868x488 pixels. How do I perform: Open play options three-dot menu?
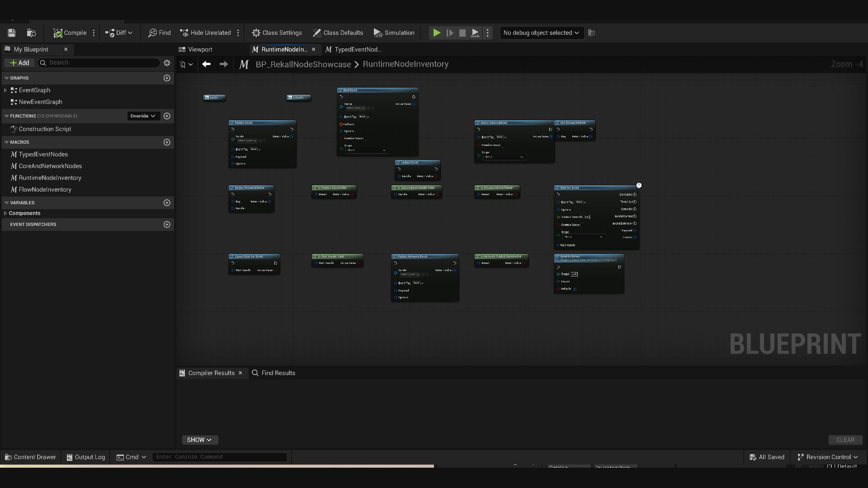pos(487,33)
